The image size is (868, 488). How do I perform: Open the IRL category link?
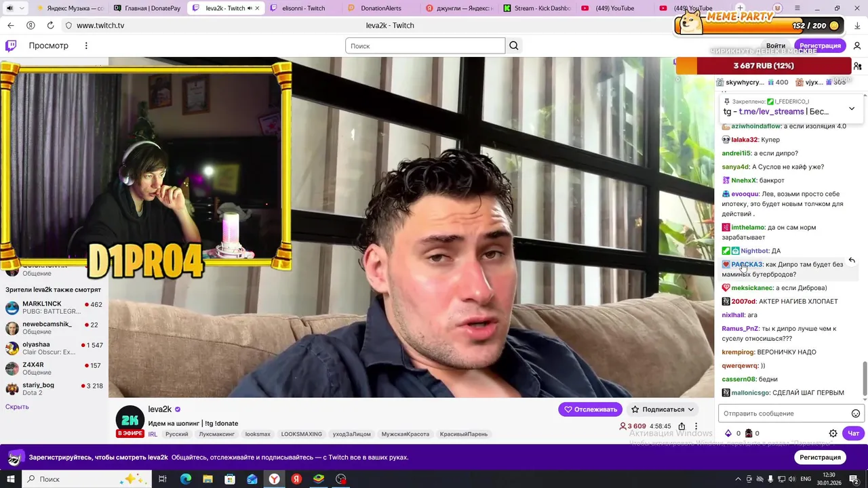point(153,434)
